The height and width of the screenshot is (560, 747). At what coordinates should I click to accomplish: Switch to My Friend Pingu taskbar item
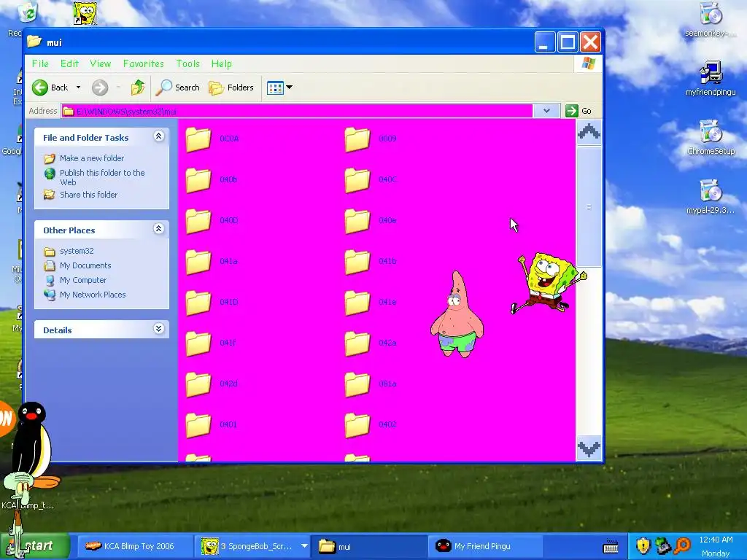486,546
